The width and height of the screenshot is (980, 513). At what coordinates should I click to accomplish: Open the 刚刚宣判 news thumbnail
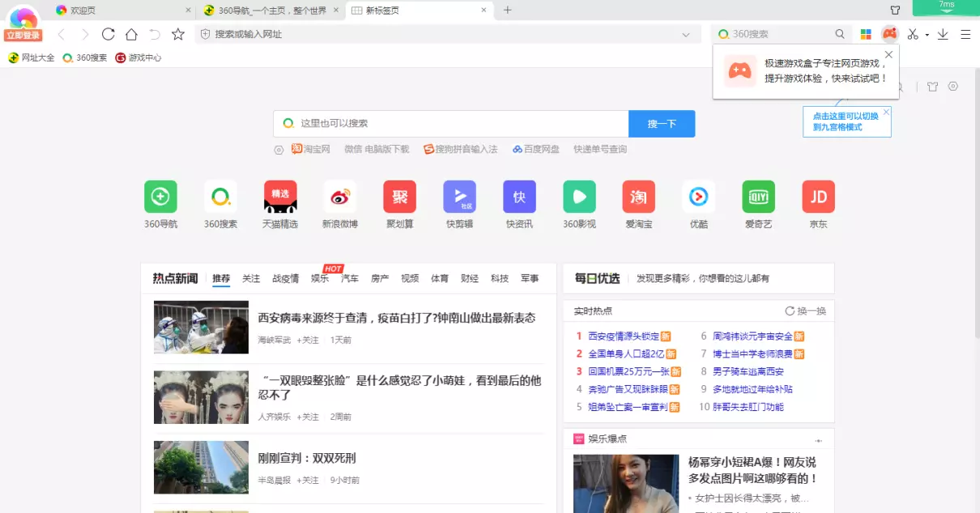201,467
